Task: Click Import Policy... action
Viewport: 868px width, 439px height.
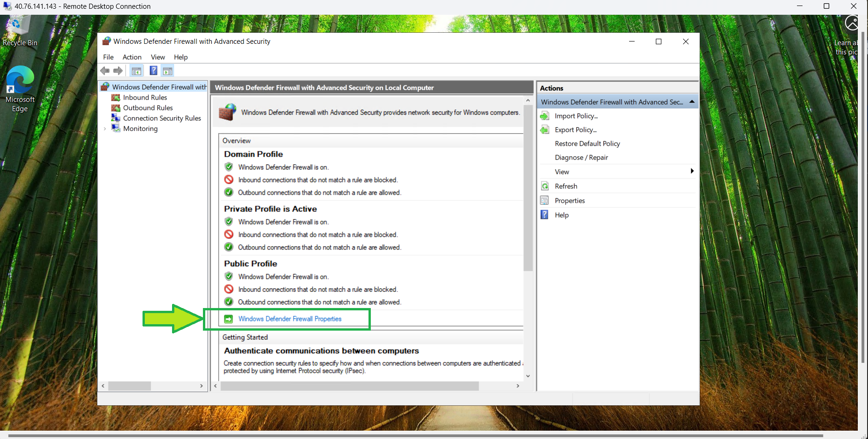Action: click(x=576, y=116)
